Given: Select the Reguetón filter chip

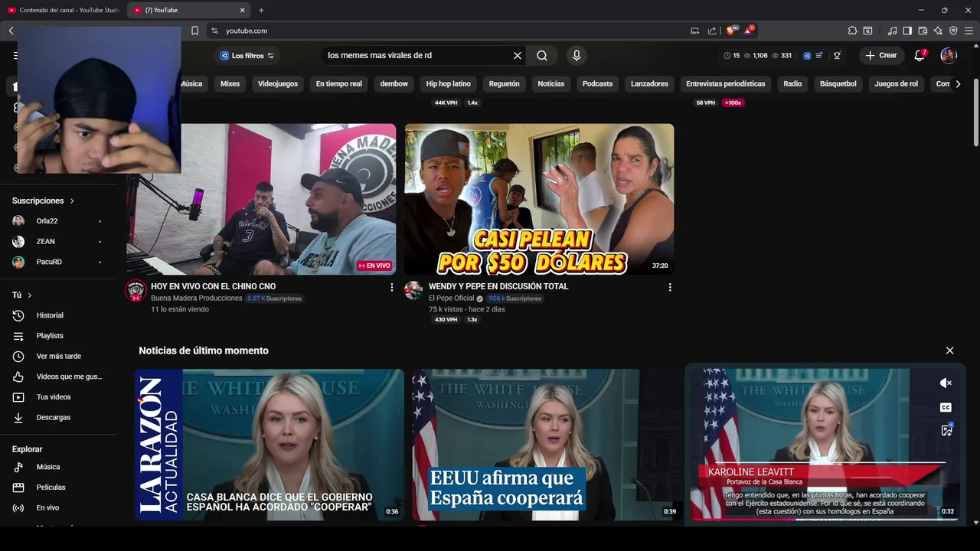Looking at the screenshot, I should coord(504,84).
